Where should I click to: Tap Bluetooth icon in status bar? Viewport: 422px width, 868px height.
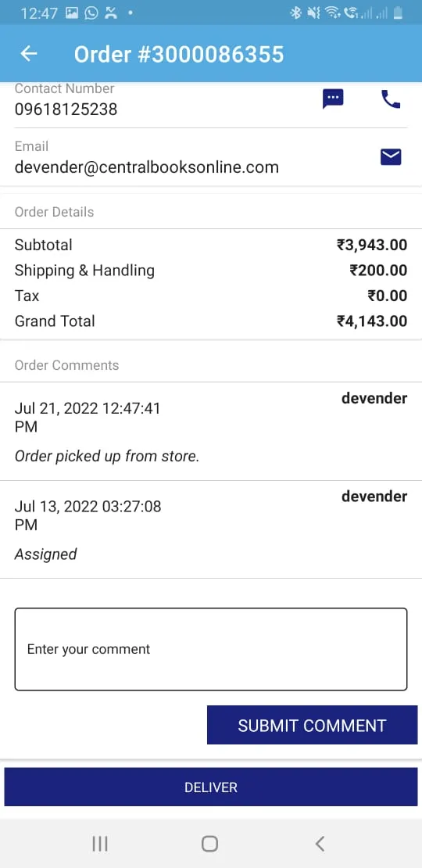[296, 13]
